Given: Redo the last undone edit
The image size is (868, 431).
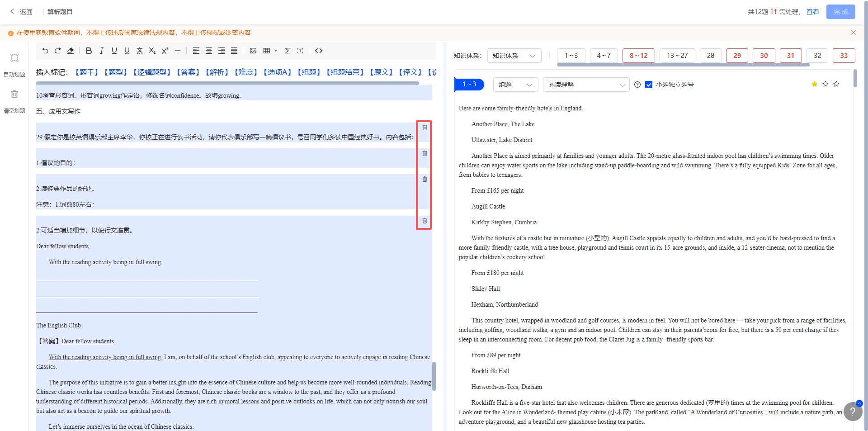Looking at the screenshot, I should 58,51.
